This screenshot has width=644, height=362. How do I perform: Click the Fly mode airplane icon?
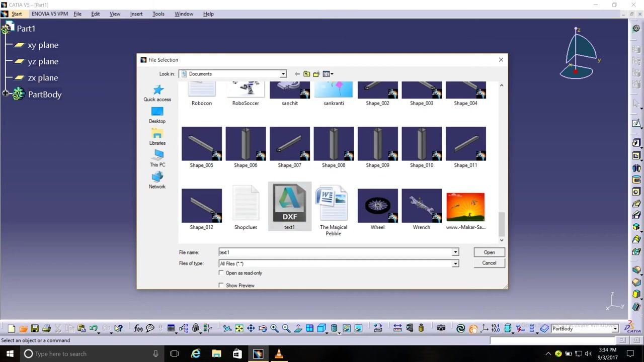[227, 328]
